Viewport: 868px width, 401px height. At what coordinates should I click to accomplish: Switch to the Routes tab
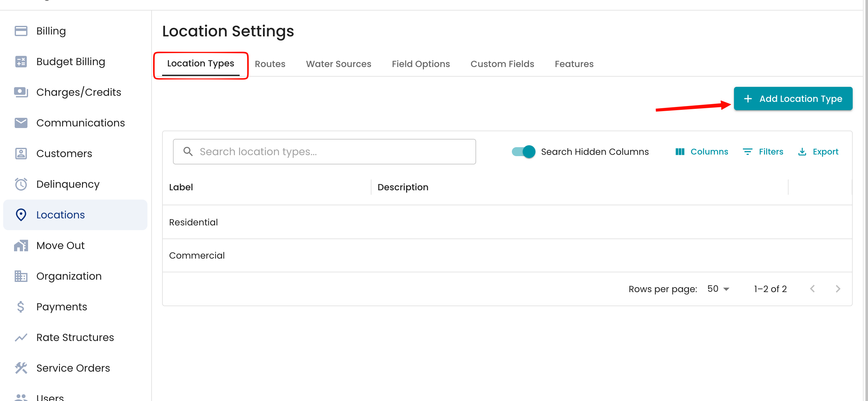[270, 64]
